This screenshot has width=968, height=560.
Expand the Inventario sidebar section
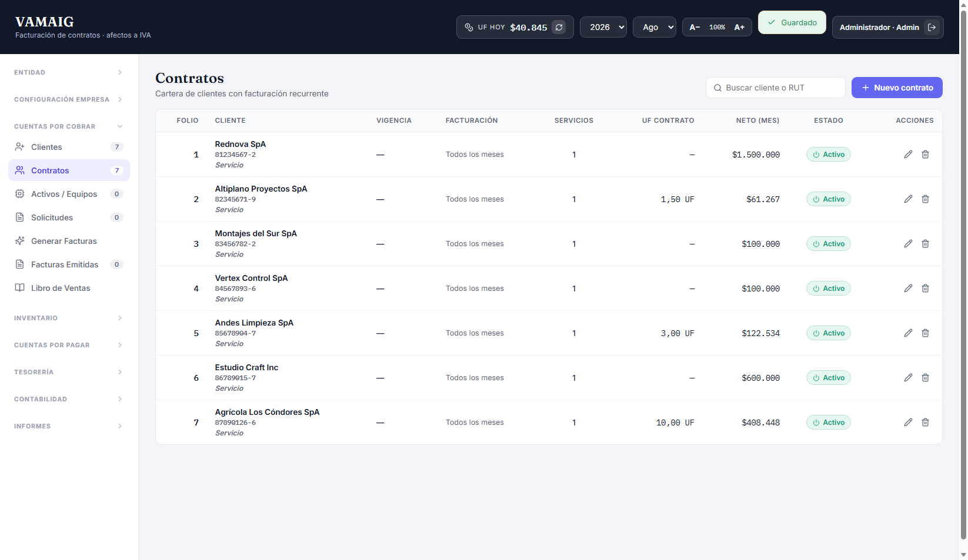[69, 318]
